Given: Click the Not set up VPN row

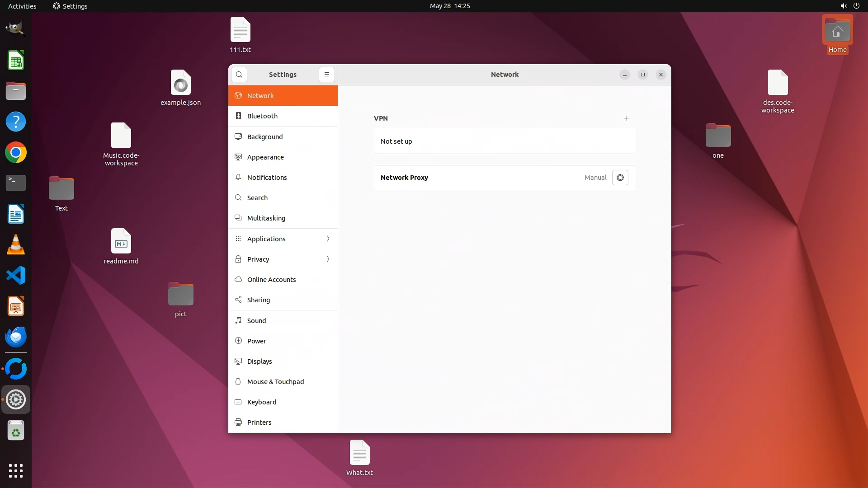Looking at the screenshot, I should [x=504, y=141].
